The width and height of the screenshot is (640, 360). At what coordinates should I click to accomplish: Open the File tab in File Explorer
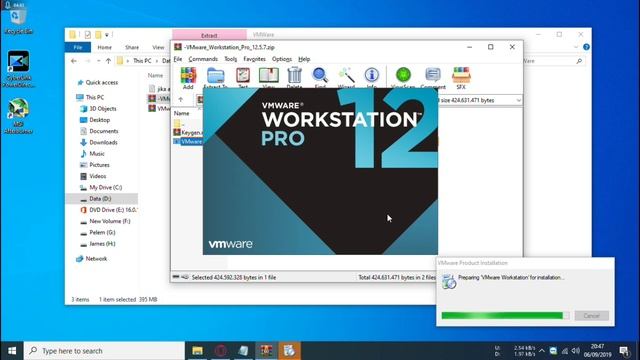coord(78,47)
